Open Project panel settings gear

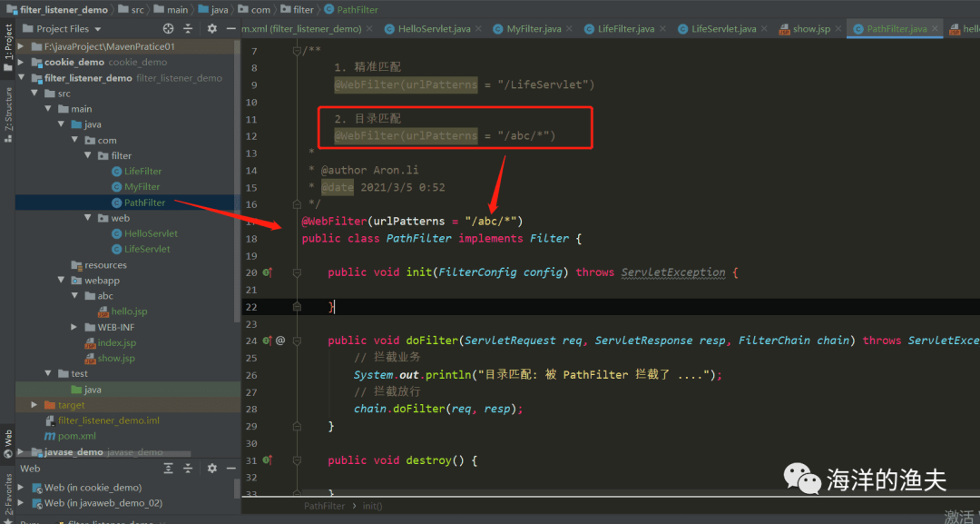pos(211,29)
